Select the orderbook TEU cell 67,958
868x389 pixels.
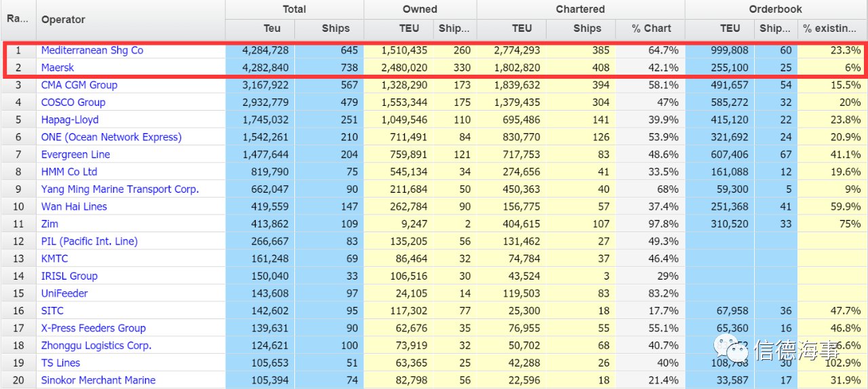(719, 311)
